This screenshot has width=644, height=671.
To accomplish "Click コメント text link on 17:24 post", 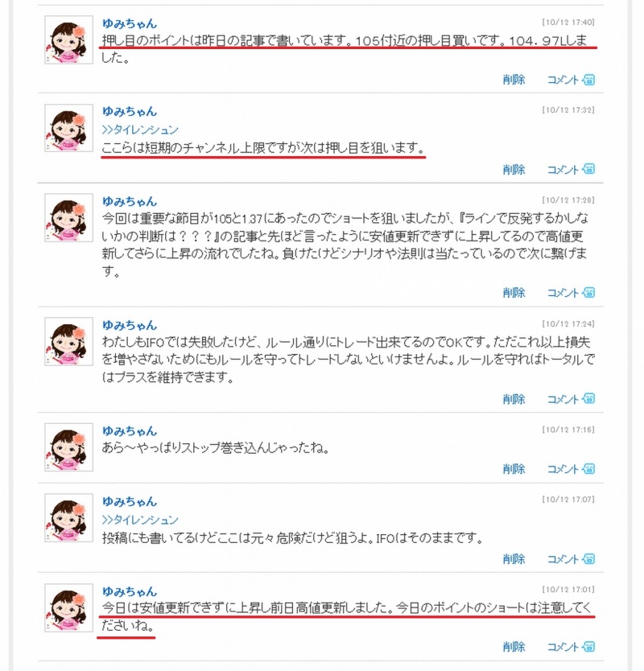I will coord(563,399).
